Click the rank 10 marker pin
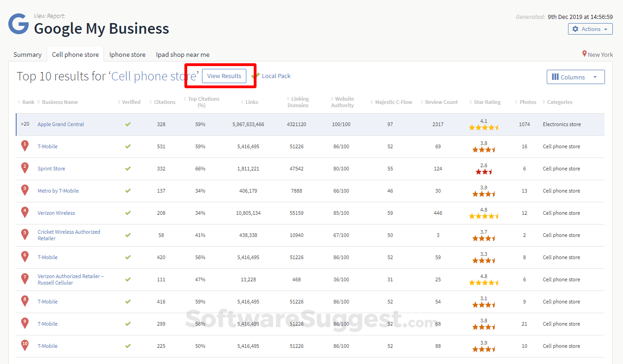Viewport: 623px width, 364px height. (x=24, y=346)
